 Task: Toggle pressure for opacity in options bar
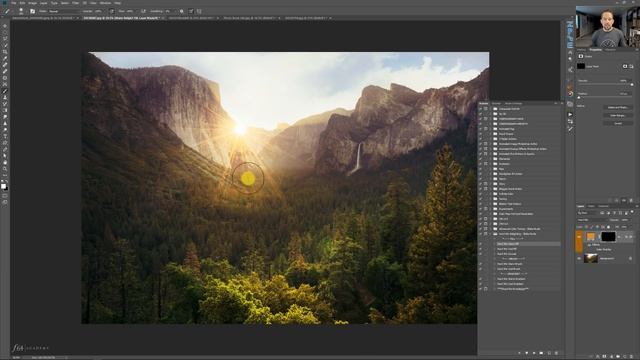(x=111, y=11)
